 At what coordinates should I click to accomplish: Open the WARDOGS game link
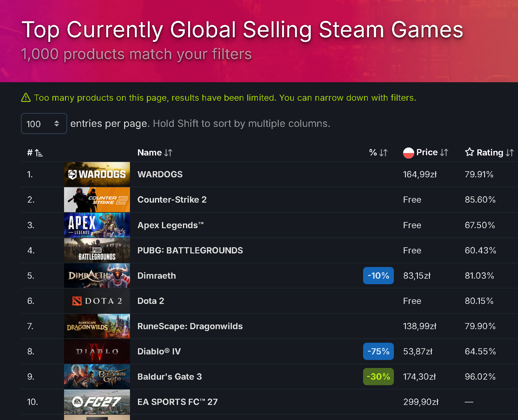click(160, 174)
